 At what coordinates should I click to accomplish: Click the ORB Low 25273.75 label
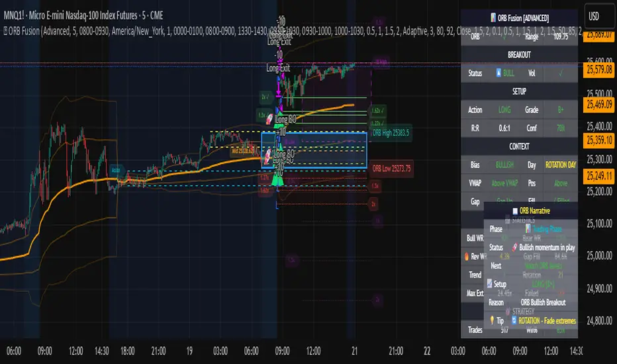point(391,168)
